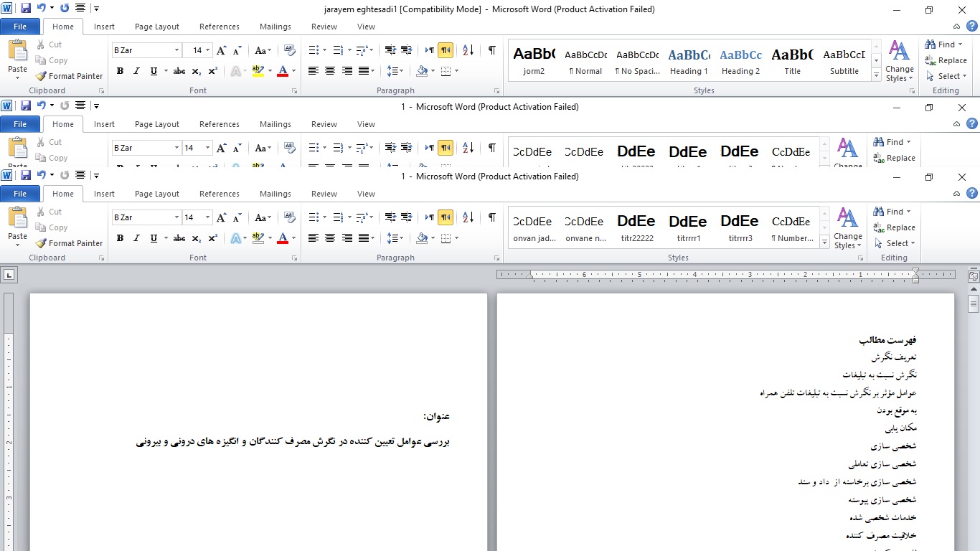
Task: Center-align text using the bottom window's ribbon
Action: (x=330, y=238)
